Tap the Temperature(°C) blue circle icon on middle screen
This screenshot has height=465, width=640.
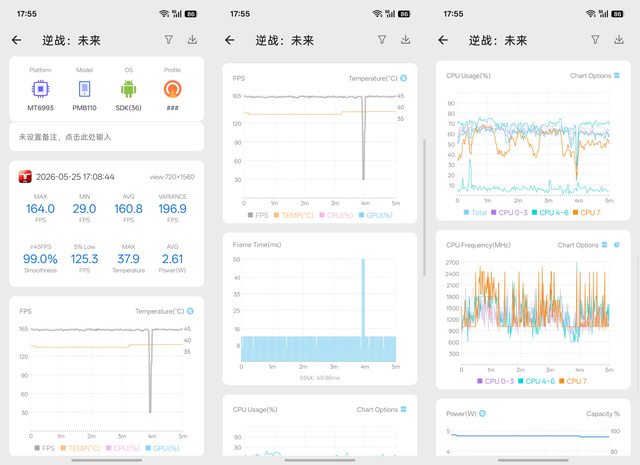coord(404,78)
